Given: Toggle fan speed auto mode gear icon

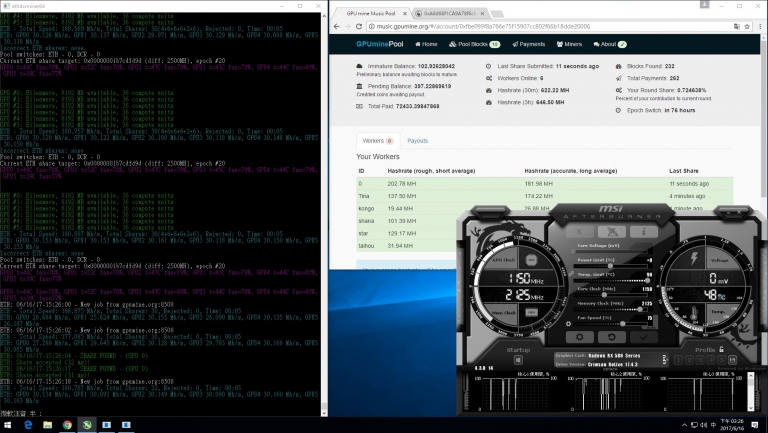Looking at the screenshot, I should pos(568,324).
